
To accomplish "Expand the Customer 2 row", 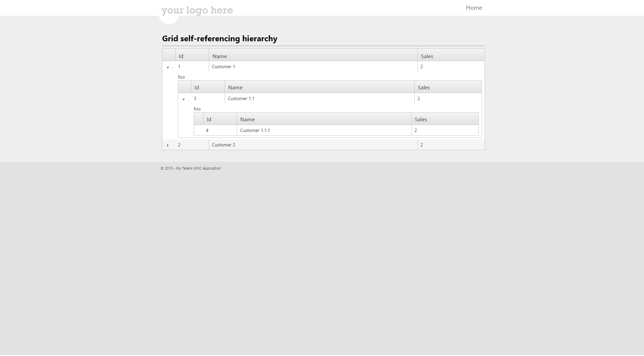I will coord(167,145).
